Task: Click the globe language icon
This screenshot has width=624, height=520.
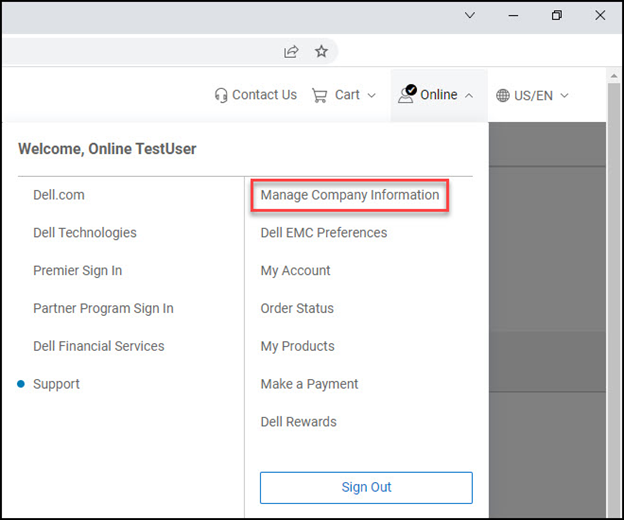Action: [503, 96]
